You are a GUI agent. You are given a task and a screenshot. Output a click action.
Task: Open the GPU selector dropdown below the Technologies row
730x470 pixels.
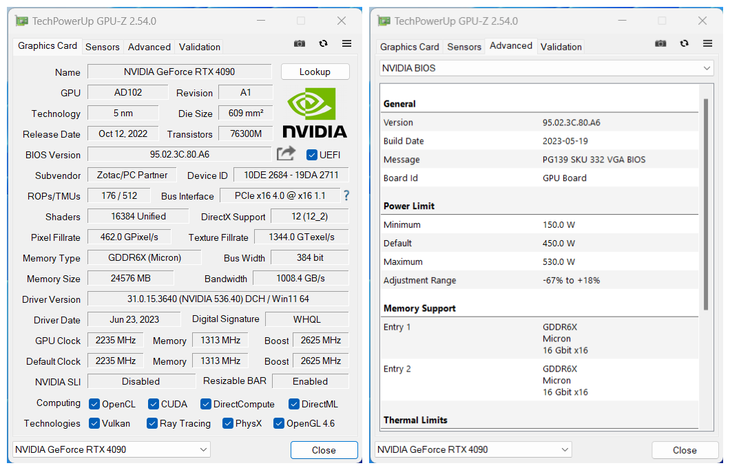click(112, 450)
